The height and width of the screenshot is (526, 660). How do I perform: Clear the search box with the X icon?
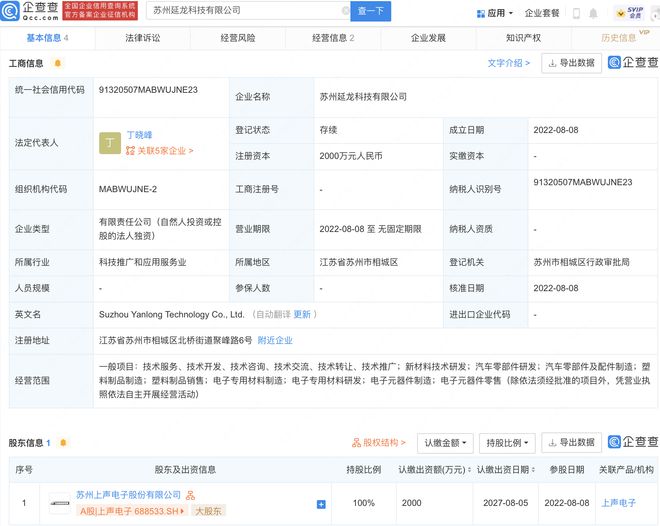[345, 11]
